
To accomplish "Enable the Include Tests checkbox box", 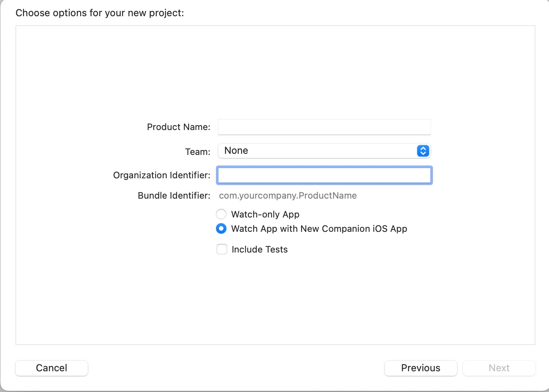I will tap(222, 249).
